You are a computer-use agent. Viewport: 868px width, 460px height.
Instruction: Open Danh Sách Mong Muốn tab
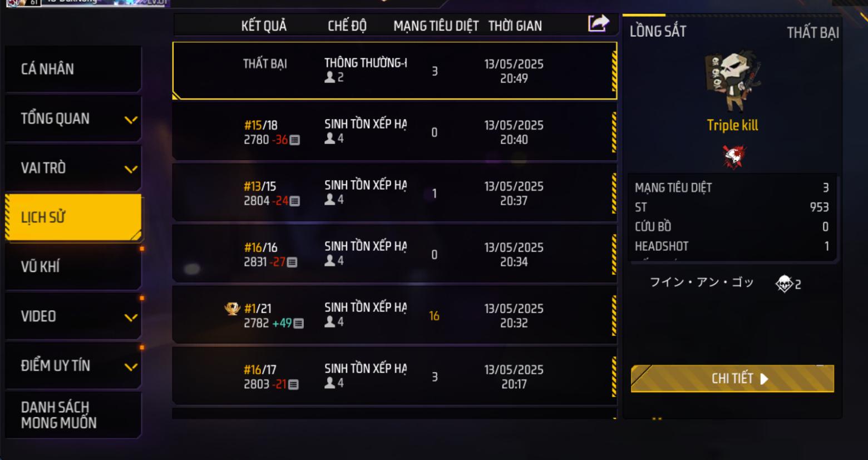pos(73,415)
